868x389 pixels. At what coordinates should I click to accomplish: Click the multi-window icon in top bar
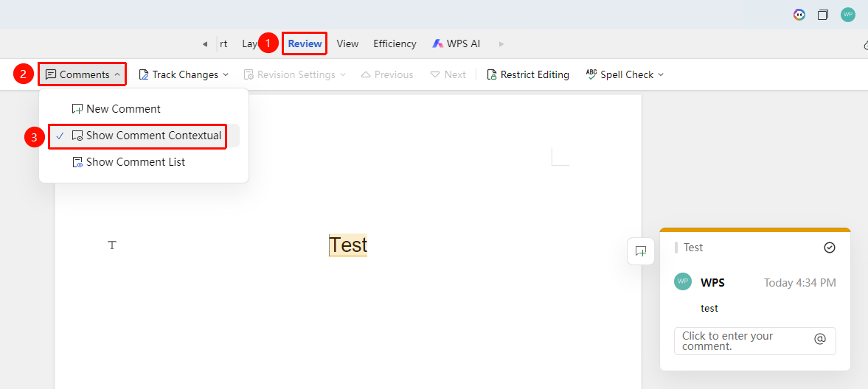pos(823,15)
